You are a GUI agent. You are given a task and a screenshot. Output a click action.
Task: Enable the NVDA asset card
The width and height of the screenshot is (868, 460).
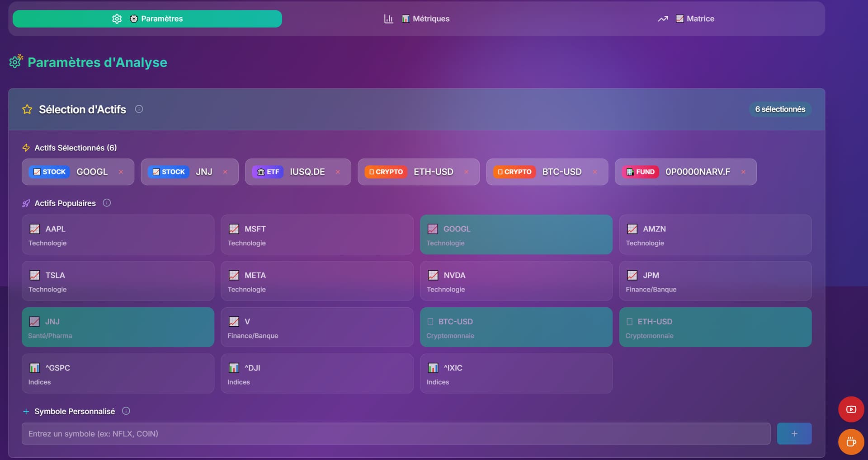[x=516, y=281]
